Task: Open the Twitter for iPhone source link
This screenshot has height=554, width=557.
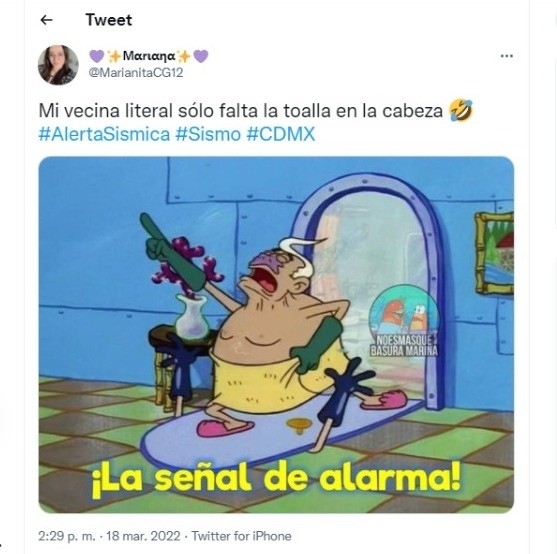Action: (x=242, y=536)
